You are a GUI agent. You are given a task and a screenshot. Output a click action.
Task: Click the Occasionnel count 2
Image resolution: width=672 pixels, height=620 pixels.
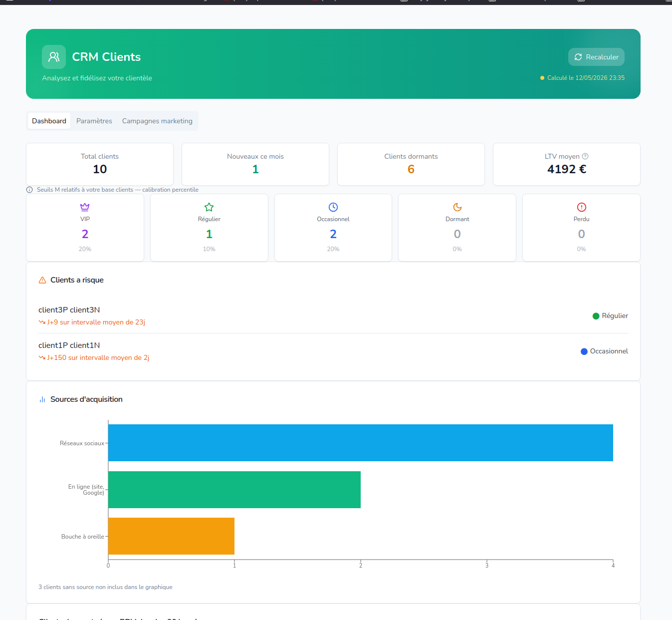click(x=333, y=234)
